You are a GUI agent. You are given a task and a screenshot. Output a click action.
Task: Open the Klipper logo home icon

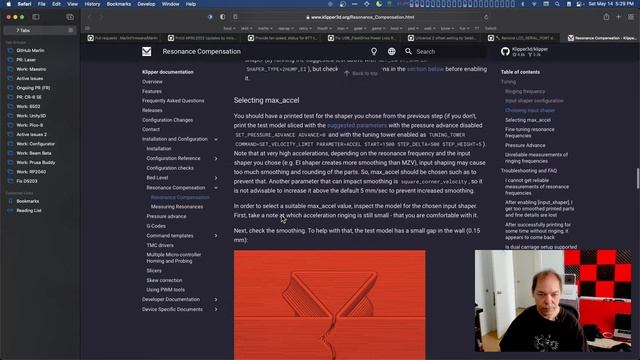pos(147,51)
